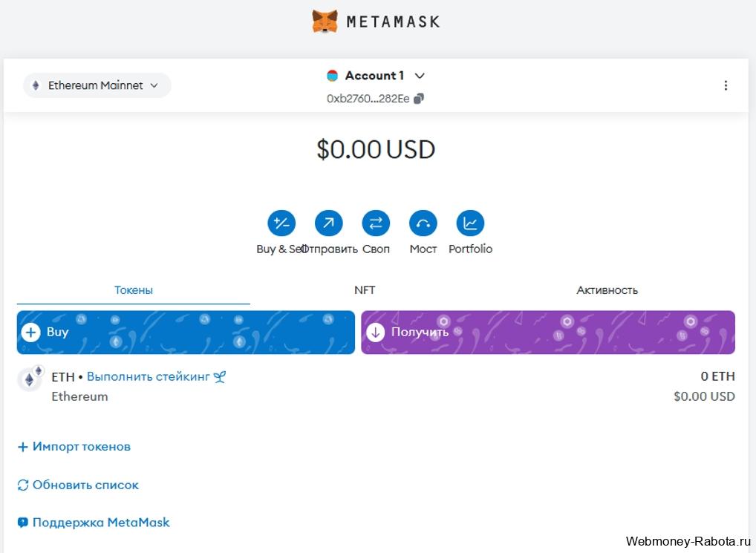Click the main $0.00 USD balance
This screenshot has width=756, height=553.
tap(376, 149)
